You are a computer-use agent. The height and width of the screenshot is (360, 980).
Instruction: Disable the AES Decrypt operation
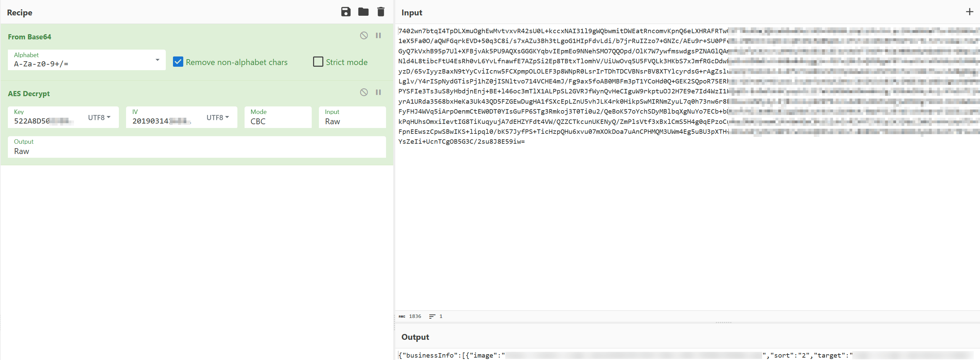[x=364, y=92]
